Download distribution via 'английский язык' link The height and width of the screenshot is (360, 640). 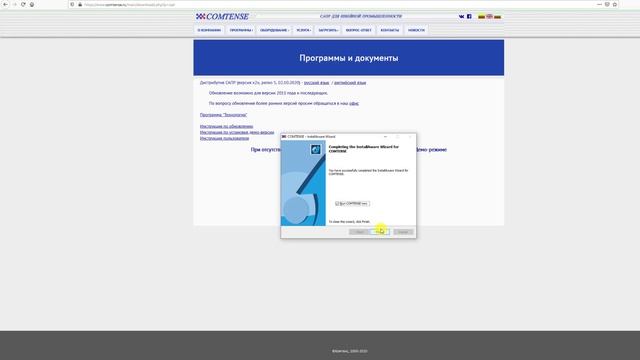click(350, 82)
